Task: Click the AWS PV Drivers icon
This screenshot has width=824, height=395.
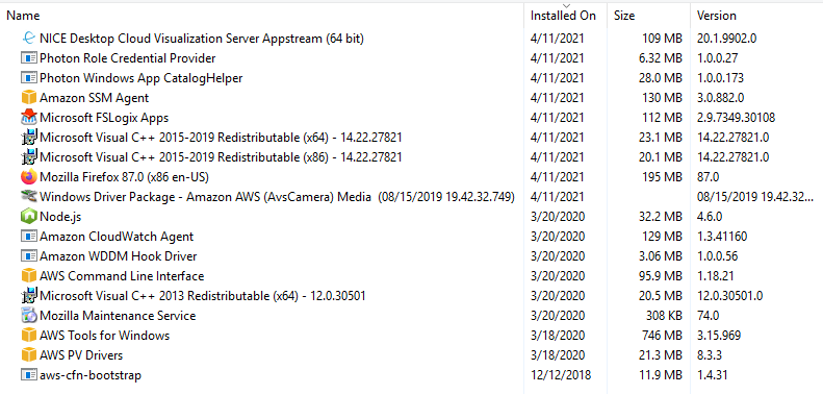Action: [29, 355]
